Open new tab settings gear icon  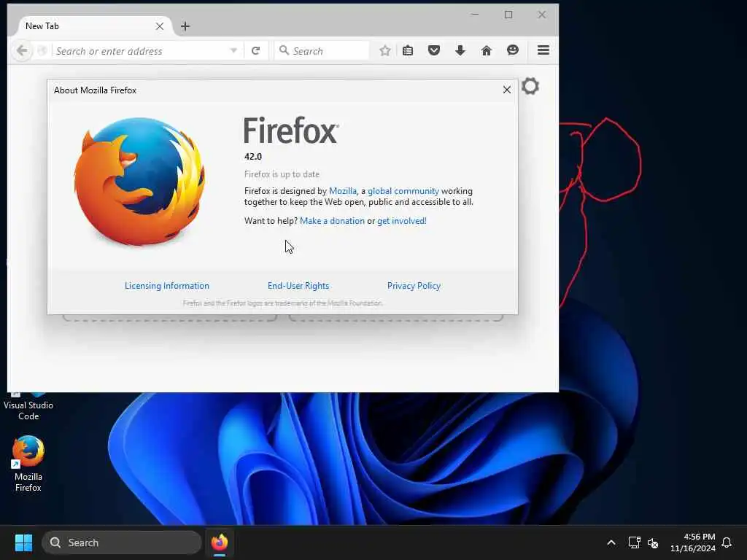[x=530, y=86]
